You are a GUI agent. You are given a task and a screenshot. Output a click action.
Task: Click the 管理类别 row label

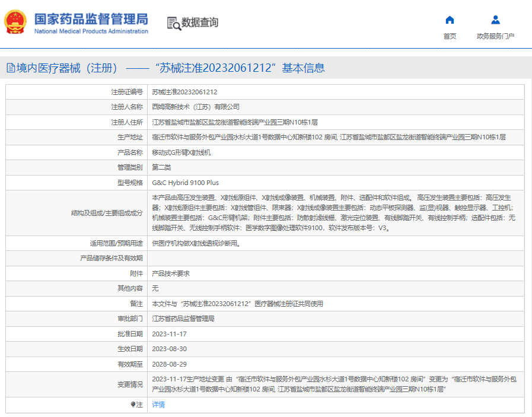(x=130, y=167)
